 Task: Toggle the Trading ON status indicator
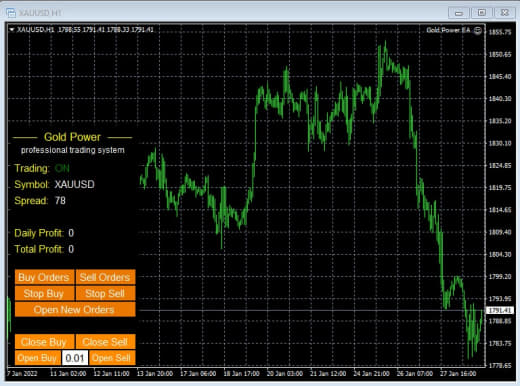[x=62, y=168]
